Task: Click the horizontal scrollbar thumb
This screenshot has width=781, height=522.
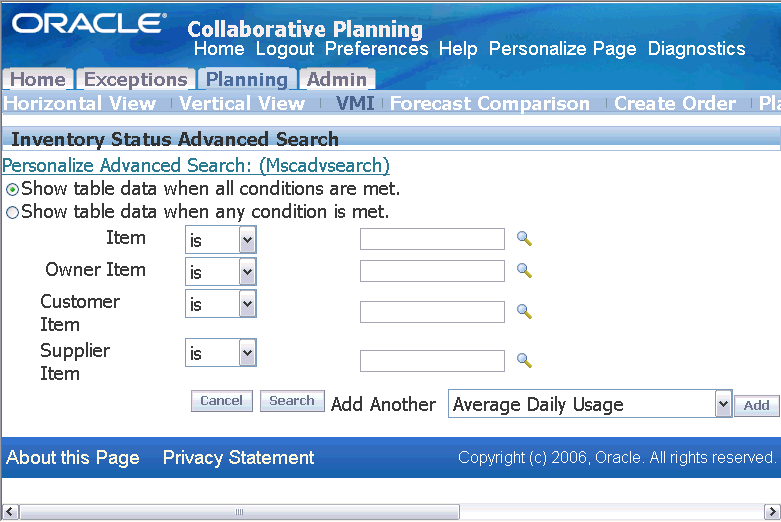Action: tap(239, 512)
